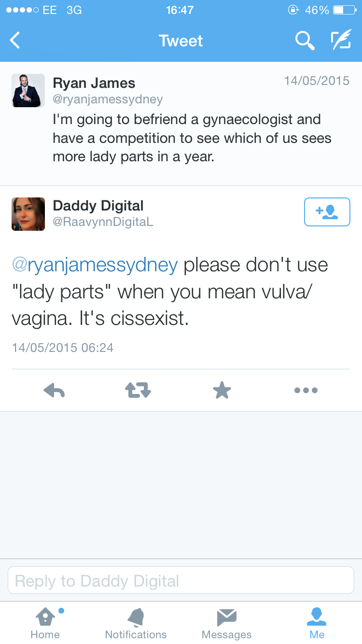The image size is (362, 644).
Task: Open search with the magnifier icon
Action: 305,41
